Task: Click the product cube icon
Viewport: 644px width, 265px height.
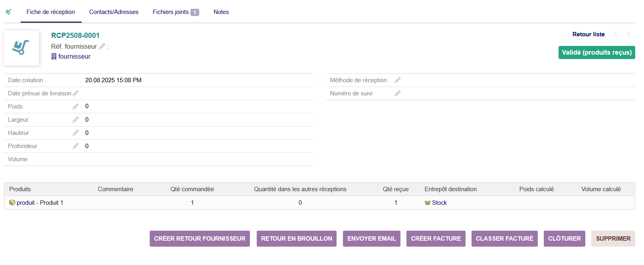Action: click(x=12, y=203)
